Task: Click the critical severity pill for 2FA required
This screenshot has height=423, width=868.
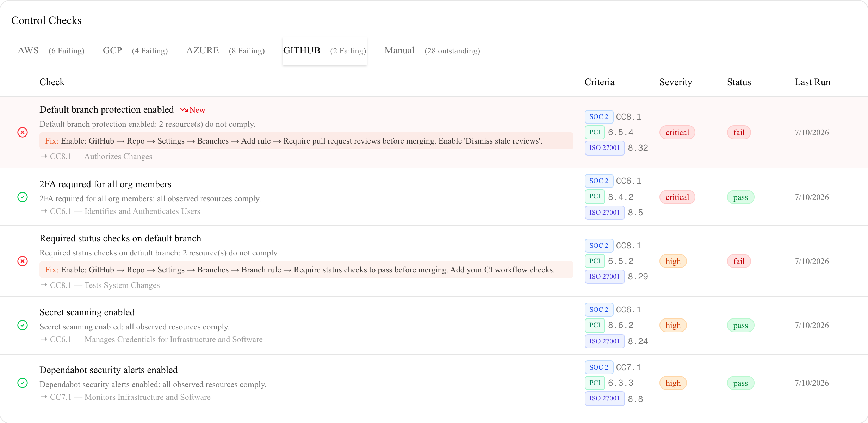Action: pyautogui.click(x=677, y=197)
